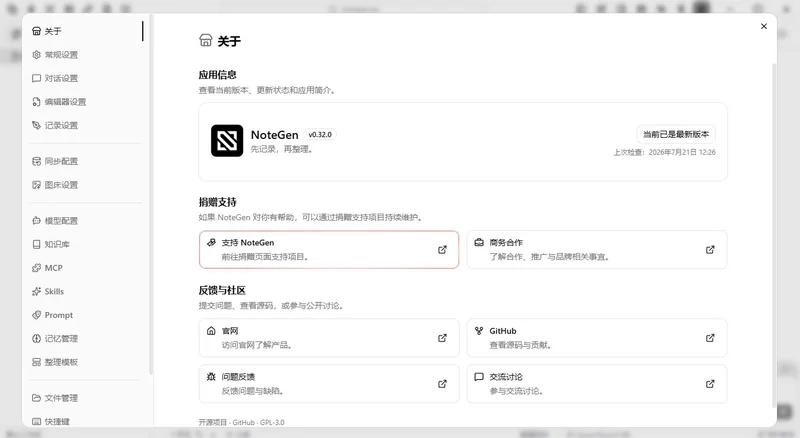Open the Skills settings page
800x438 pixels.
coord(85,291)
